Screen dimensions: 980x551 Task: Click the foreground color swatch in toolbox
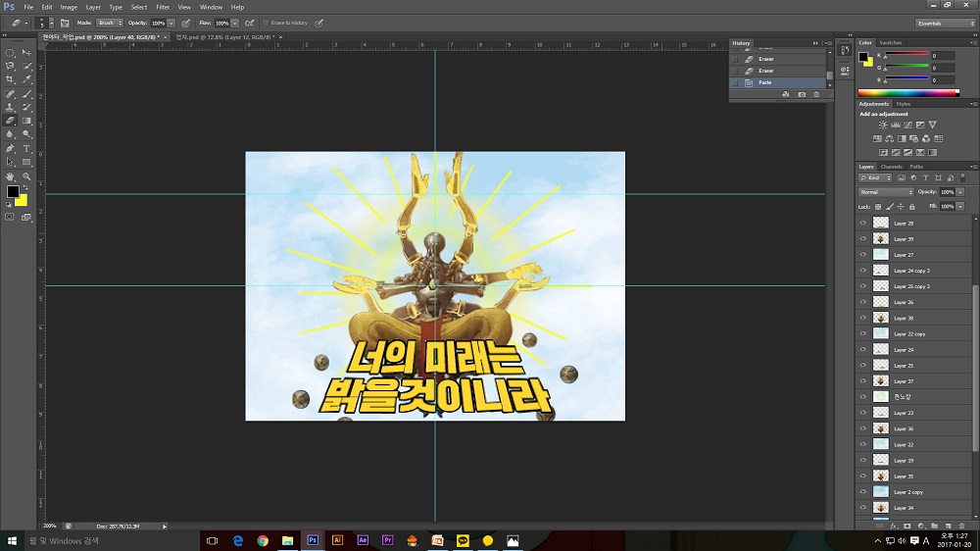click(x=13, y=191)
